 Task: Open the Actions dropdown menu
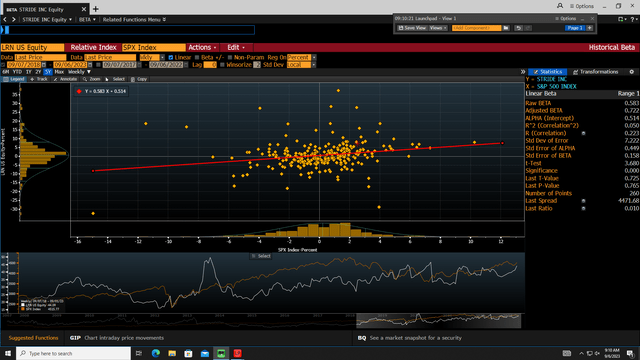click(x=202, y=47)
